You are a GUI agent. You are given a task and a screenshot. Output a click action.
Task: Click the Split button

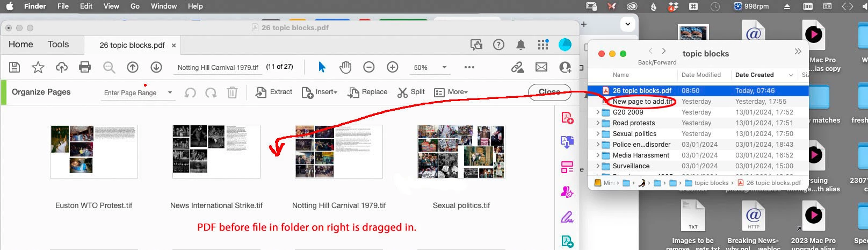click(411, 92)
